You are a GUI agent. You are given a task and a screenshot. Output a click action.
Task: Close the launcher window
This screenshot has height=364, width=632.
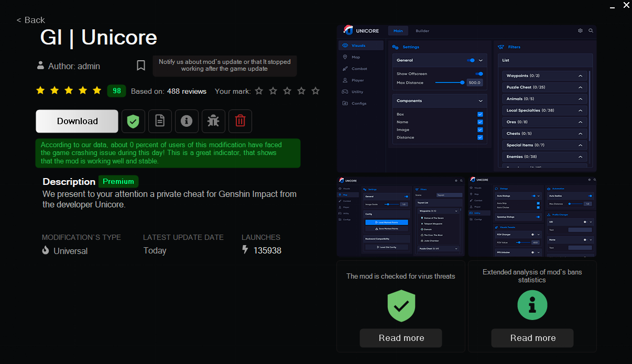click(x=626, y=5)
